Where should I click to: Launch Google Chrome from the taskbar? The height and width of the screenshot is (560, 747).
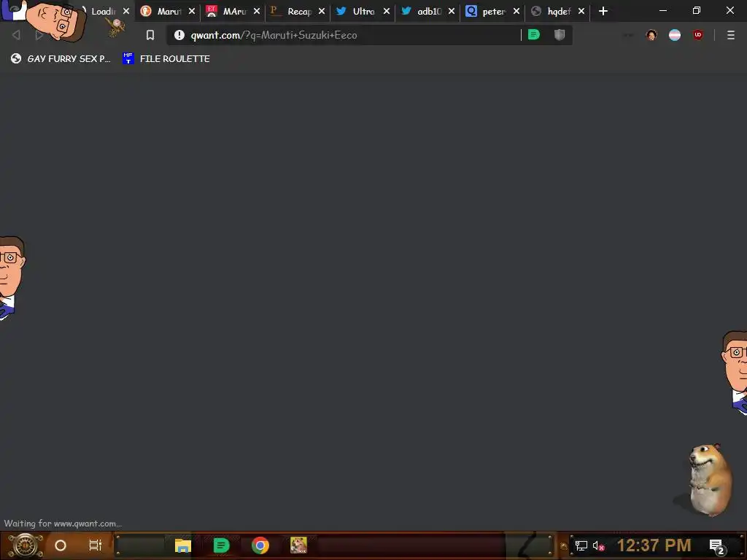[x=260, y=545]
